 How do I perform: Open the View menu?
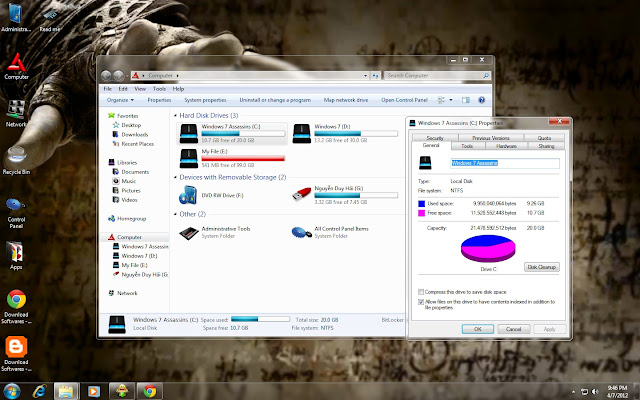(140, 89)
